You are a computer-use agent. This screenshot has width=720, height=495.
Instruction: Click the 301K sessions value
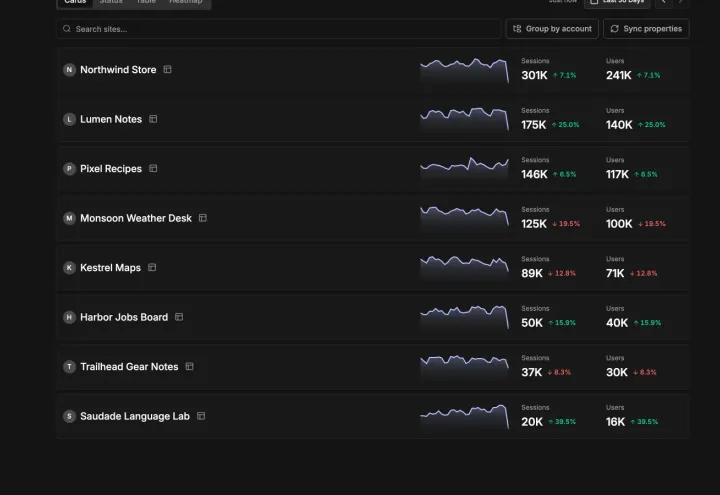(534, 75)
